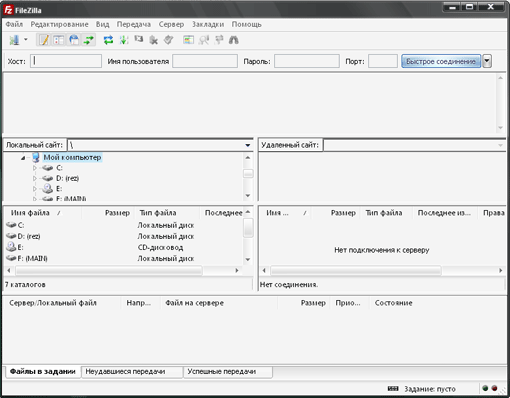Select E: row in local file list

124,247
